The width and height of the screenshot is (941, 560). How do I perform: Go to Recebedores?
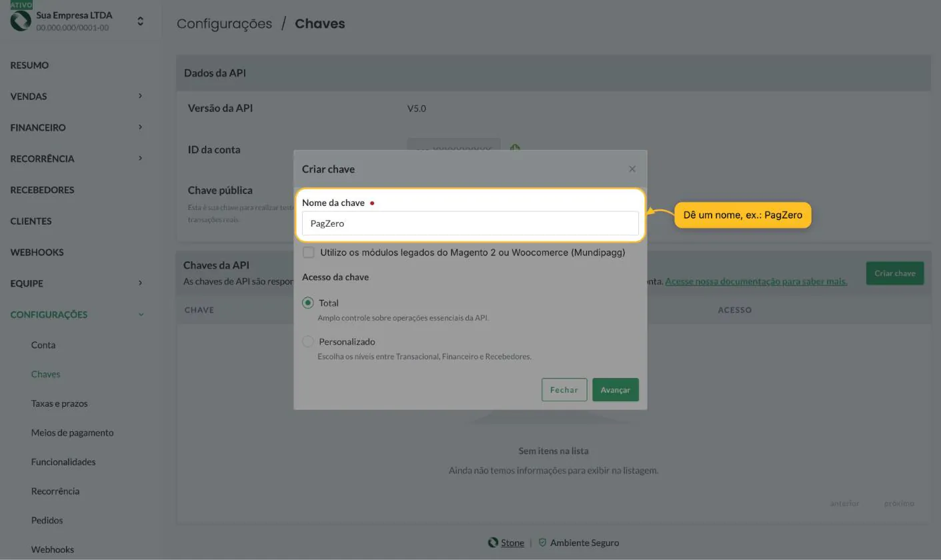[x=42, y=190]
